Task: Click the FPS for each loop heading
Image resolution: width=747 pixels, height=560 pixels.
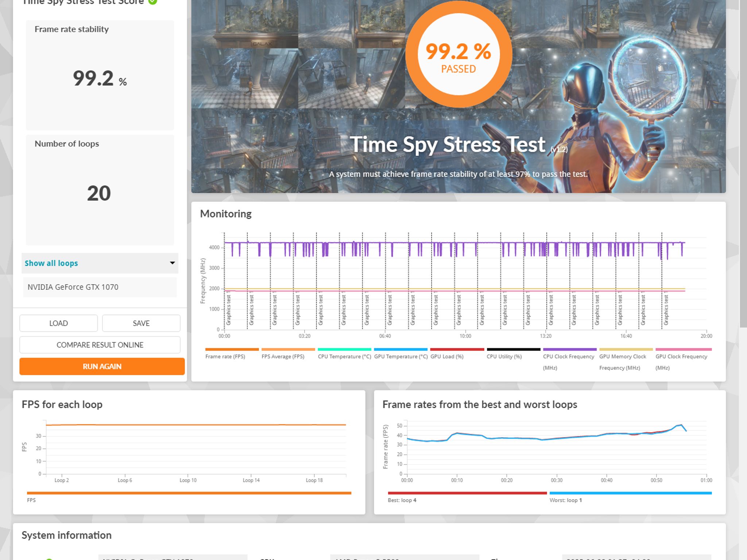Action: [62, 405]
